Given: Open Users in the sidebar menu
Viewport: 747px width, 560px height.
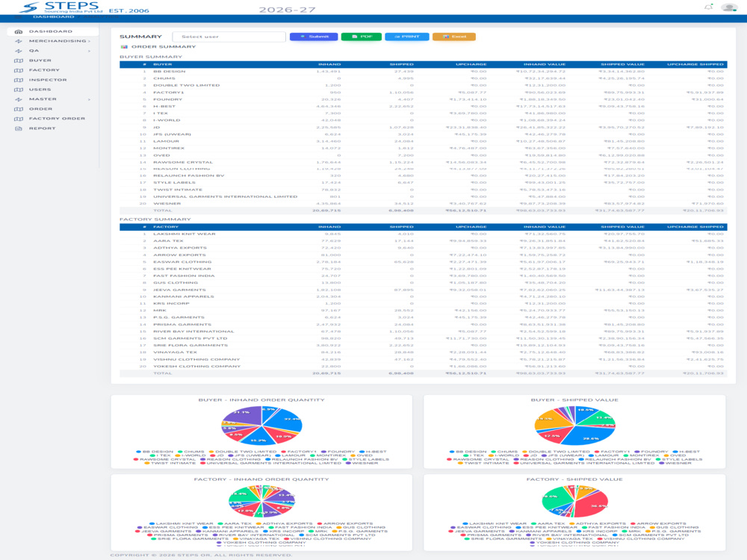Looking at the screenshot, I should point(53,90).
